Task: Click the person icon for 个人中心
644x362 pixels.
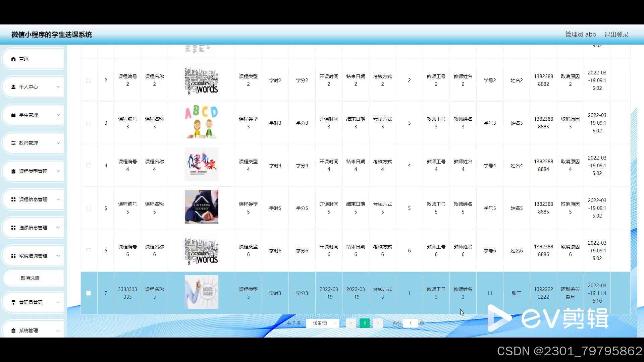Action: 13,87
